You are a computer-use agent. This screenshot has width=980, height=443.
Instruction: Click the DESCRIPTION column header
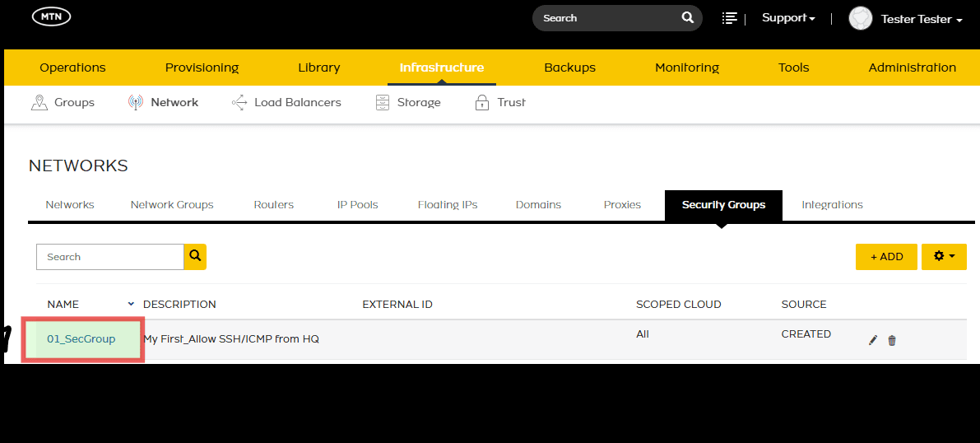click(x=179, y=304)
